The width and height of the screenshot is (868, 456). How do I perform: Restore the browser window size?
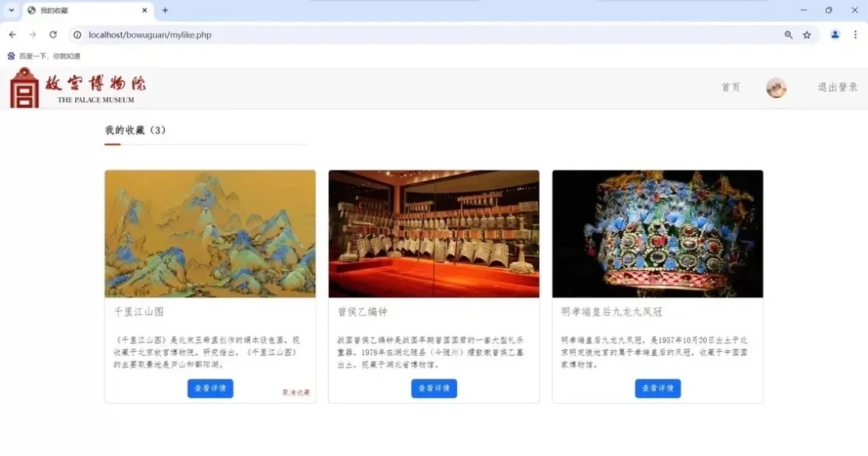829,10
